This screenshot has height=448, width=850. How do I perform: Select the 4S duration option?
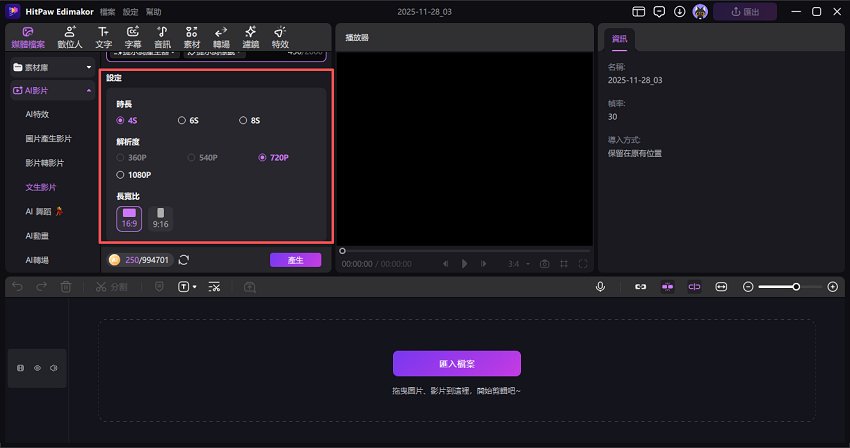(127, 120)
